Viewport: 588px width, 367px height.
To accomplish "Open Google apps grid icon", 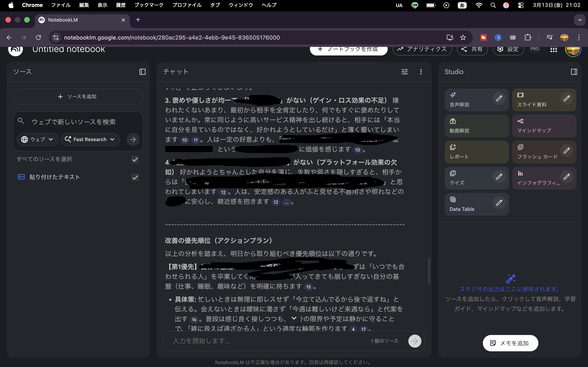I will coord(553,50).
